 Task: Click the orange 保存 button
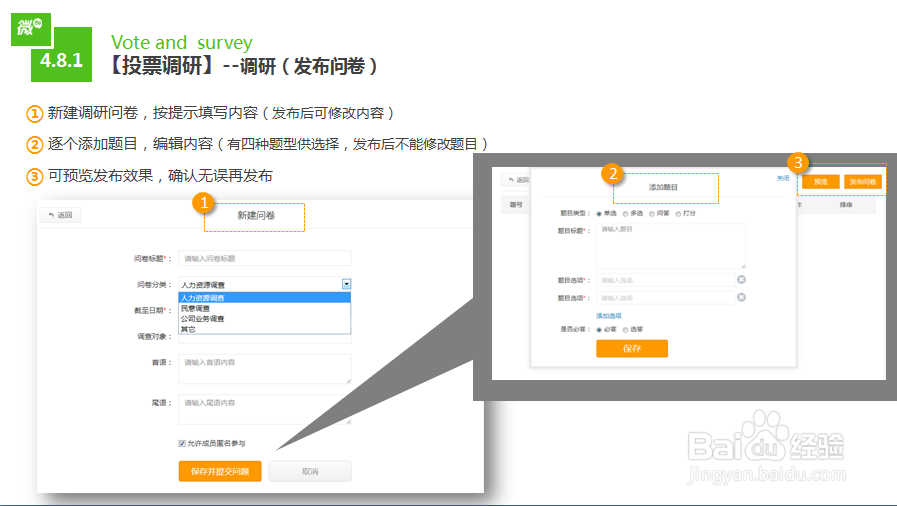(x=632, y=348)
